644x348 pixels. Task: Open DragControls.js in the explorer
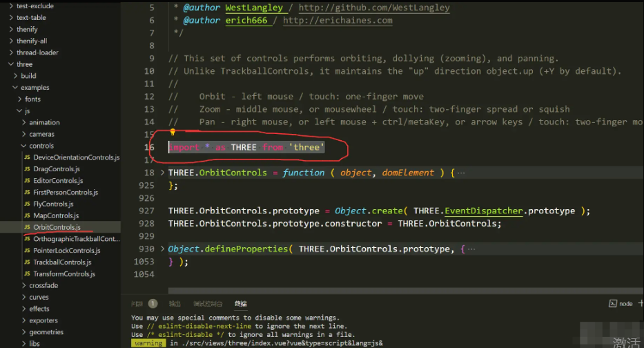pos(57,169)
